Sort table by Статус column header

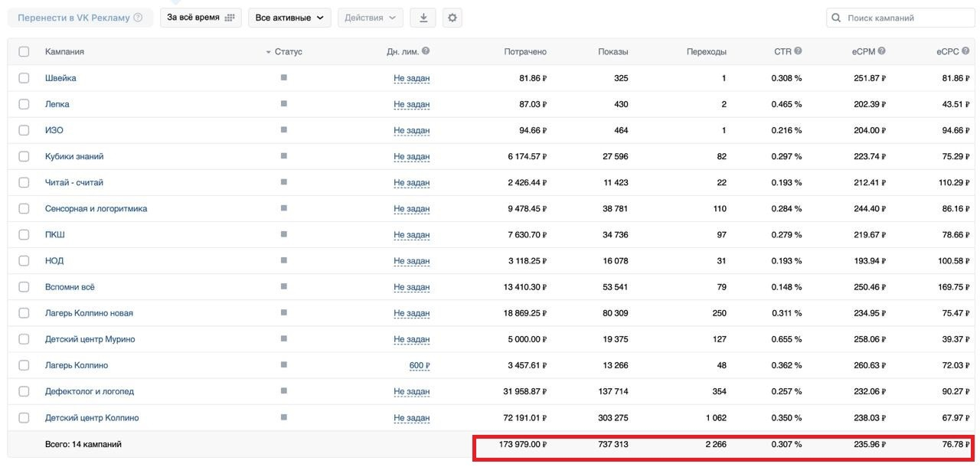click(288, 51)
